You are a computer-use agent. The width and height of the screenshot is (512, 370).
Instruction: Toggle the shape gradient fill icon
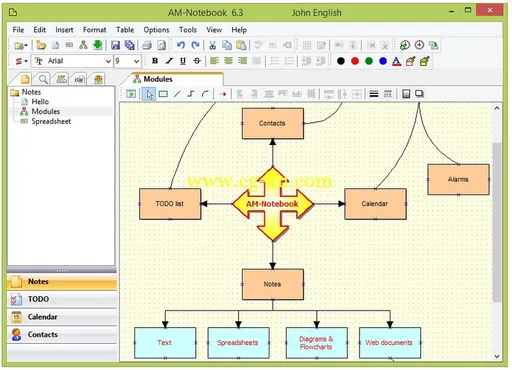(x=406, y=94)
